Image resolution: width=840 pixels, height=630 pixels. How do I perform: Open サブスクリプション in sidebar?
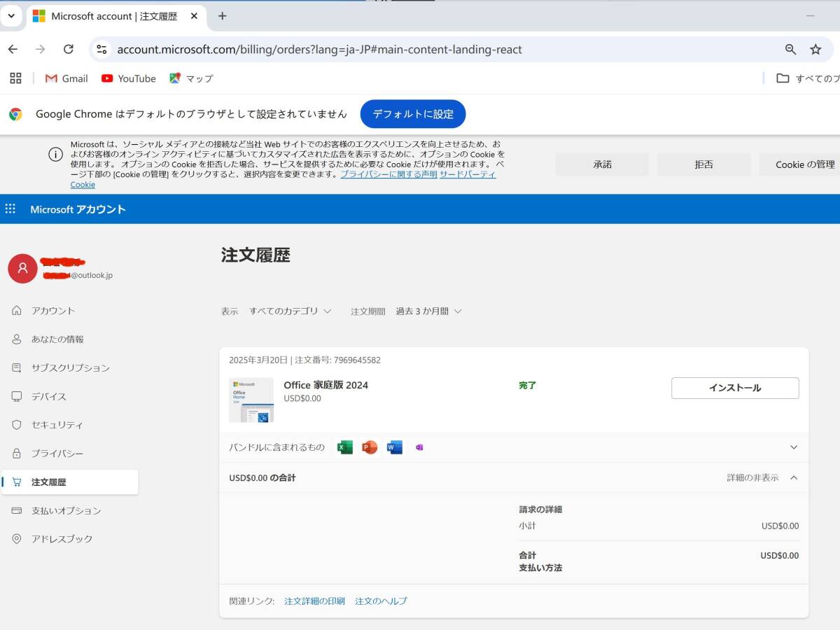[70, 368]
